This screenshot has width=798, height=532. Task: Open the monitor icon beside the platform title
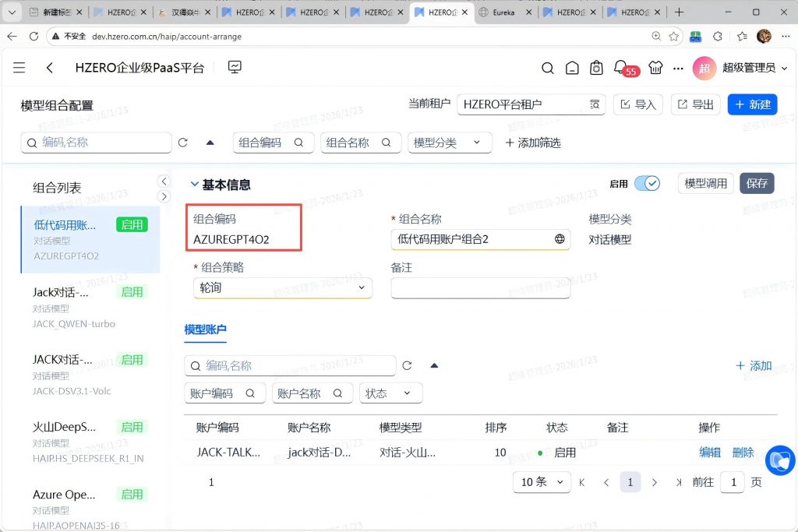point(235,68)
